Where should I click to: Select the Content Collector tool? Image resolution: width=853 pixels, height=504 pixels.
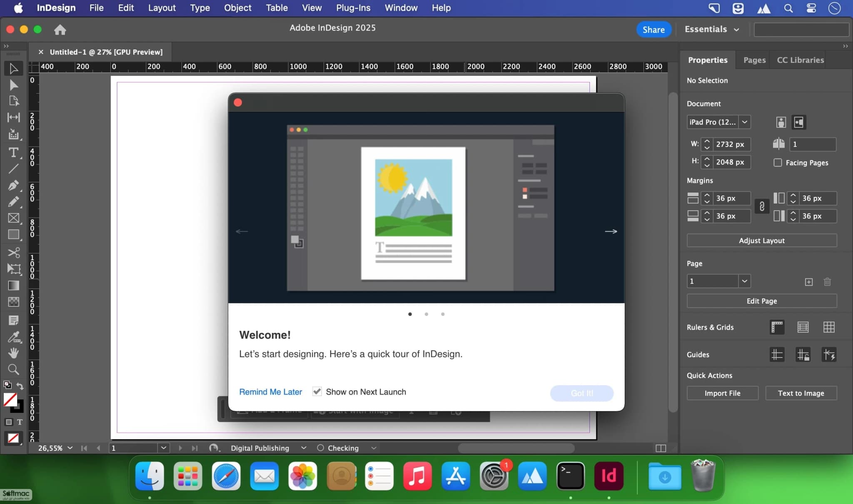pyautogui.click(x=13, y=134)
